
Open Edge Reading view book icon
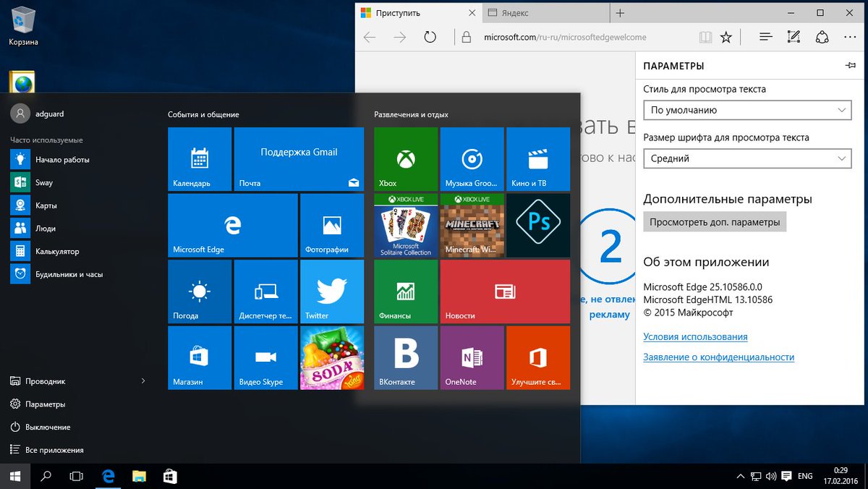point(705,37)
